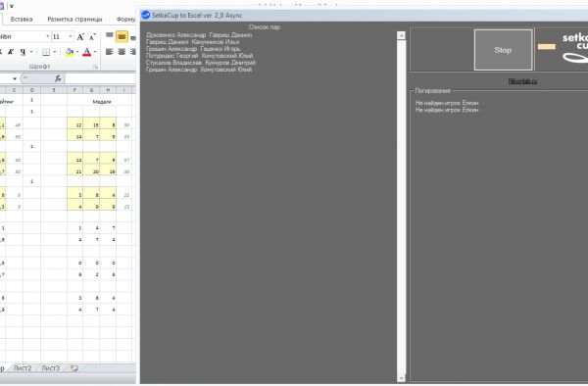Click the fx Insert Function icon
Image resolution: width=588 pixels, height=386 pixels.
(58, 78)
